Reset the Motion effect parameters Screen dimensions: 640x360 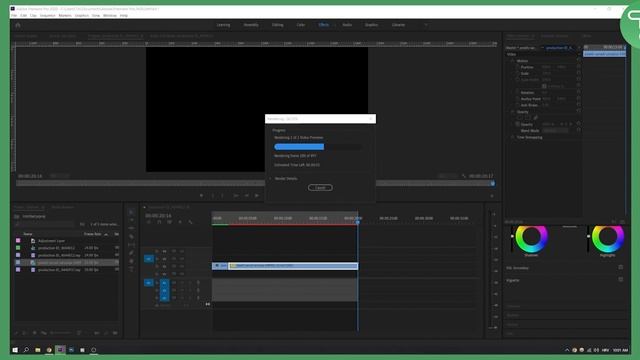578,61
